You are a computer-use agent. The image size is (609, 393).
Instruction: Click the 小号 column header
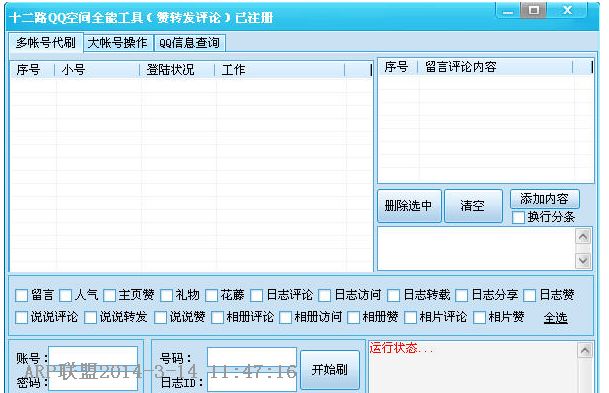[x=97, y=70]
